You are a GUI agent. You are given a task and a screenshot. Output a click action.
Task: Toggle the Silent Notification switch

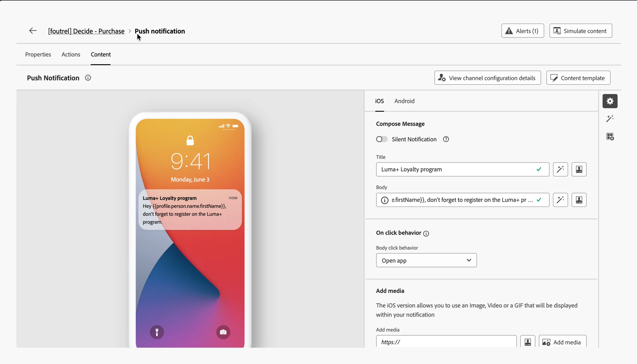coord(382,139)
